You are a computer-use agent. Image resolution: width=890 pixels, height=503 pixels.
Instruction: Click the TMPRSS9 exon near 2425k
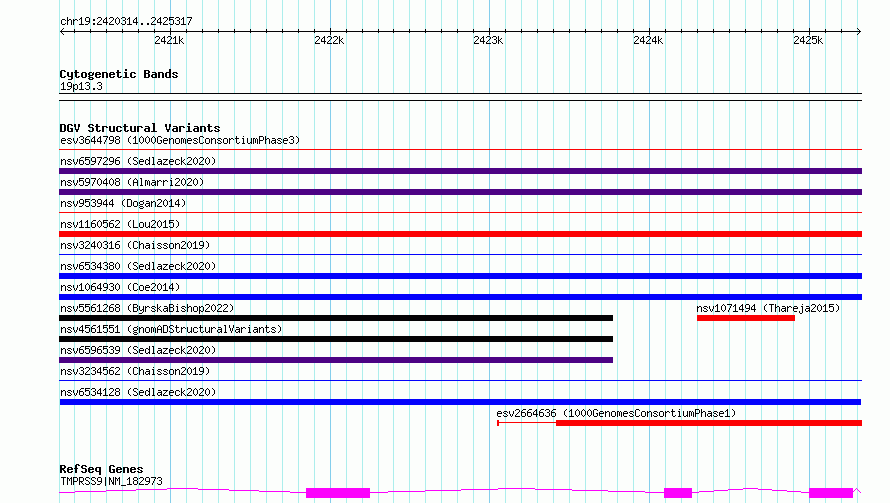tap(830, 493)
